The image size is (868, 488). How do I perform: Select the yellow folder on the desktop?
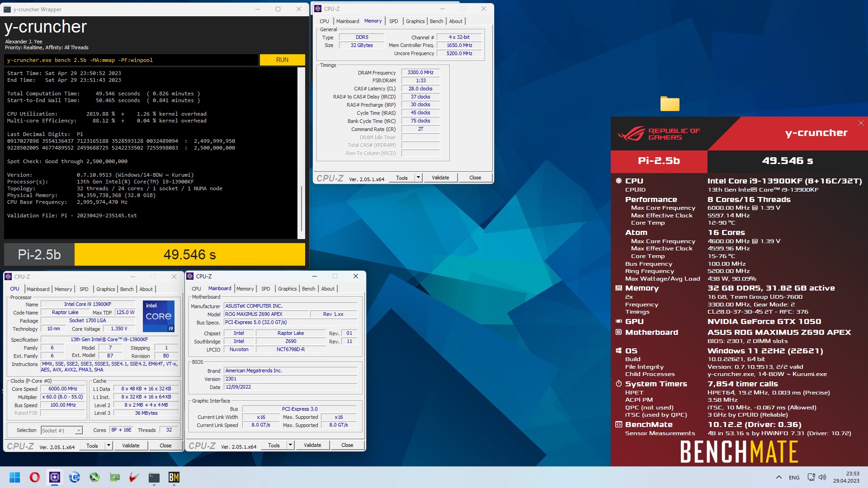[x=670, y=103]
